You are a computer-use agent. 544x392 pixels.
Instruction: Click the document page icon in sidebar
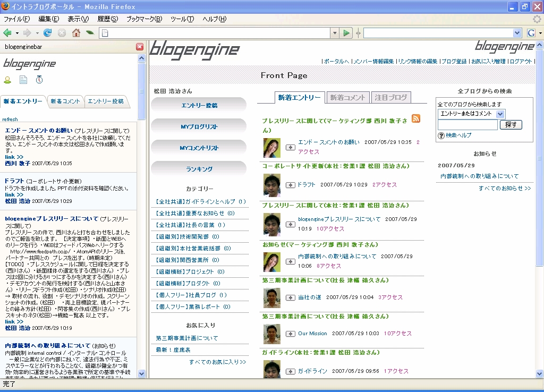click(x=23, y=80)
